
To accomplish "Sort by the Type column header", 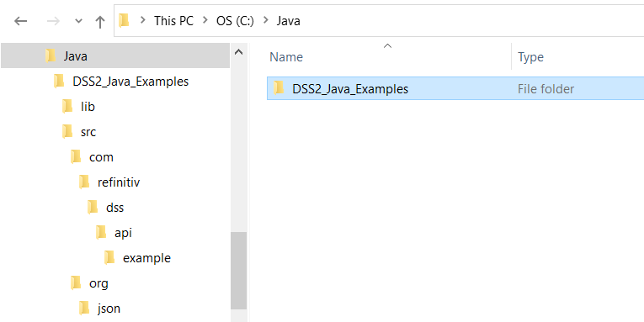I will pos(530,56).
